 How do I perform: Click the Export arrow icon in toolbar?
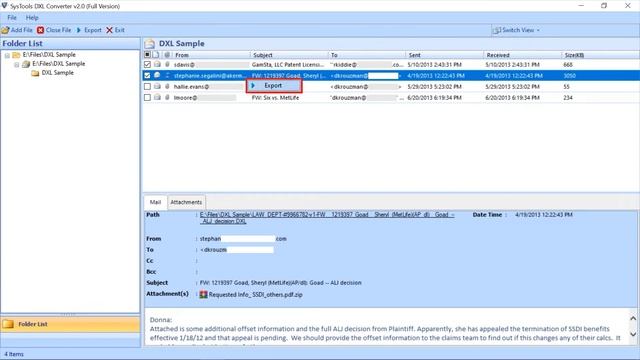pos(79,30)
